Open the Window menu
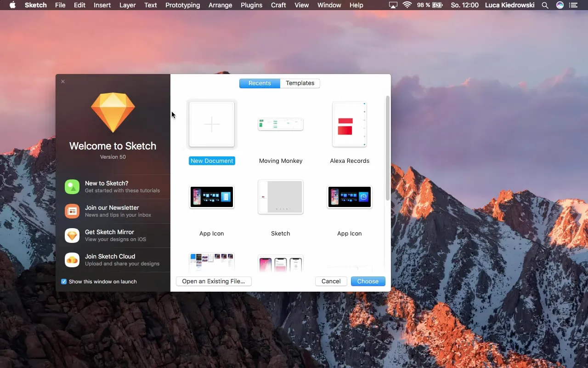The height and width of the screenshot is (368, 588). (329, 5)
